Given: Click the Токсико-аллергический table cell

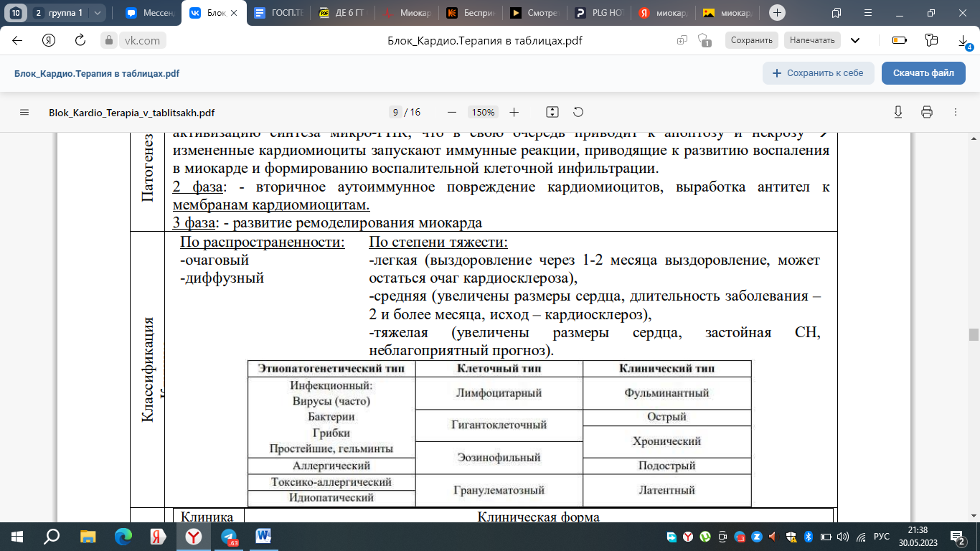Looking at the screenshot, I should pyautogui.click(x=331, y=482).
